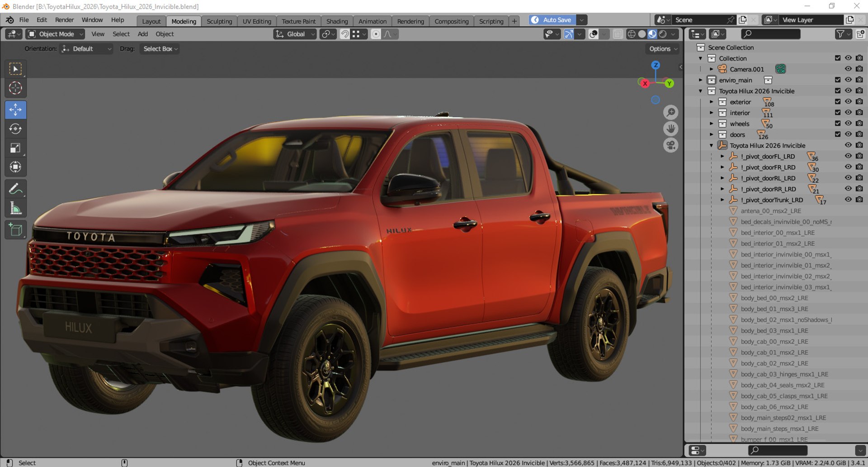This screenshot has height=467, width=868.
Task: Hide interior collection in viewport
Action: pyautogui.click(x=848, y=112)
